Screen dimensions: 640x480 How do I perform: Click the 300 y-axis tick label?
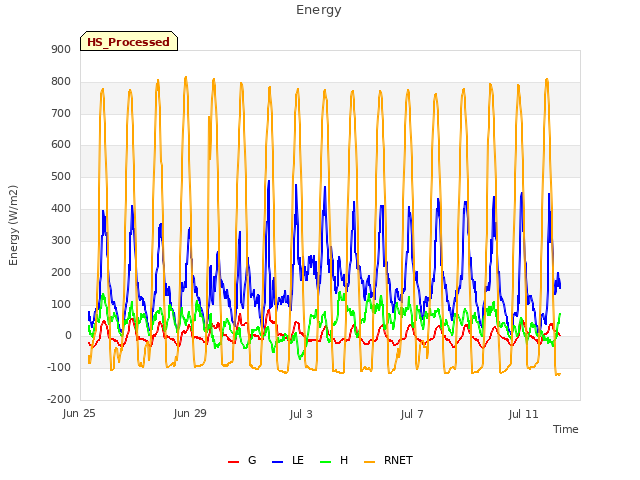(x=61, y=240)
